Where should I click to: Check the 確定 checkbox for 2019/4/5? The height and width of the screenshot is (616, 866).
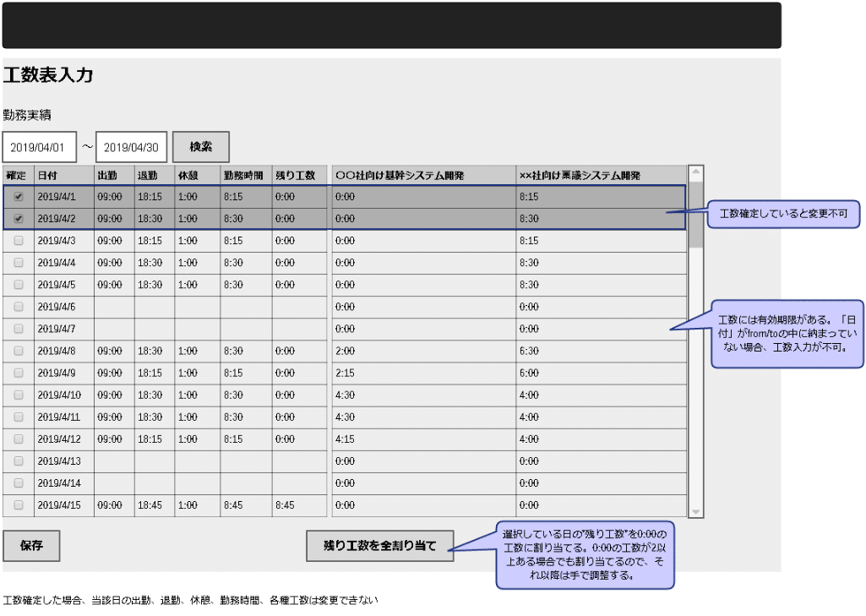(19, 285)
